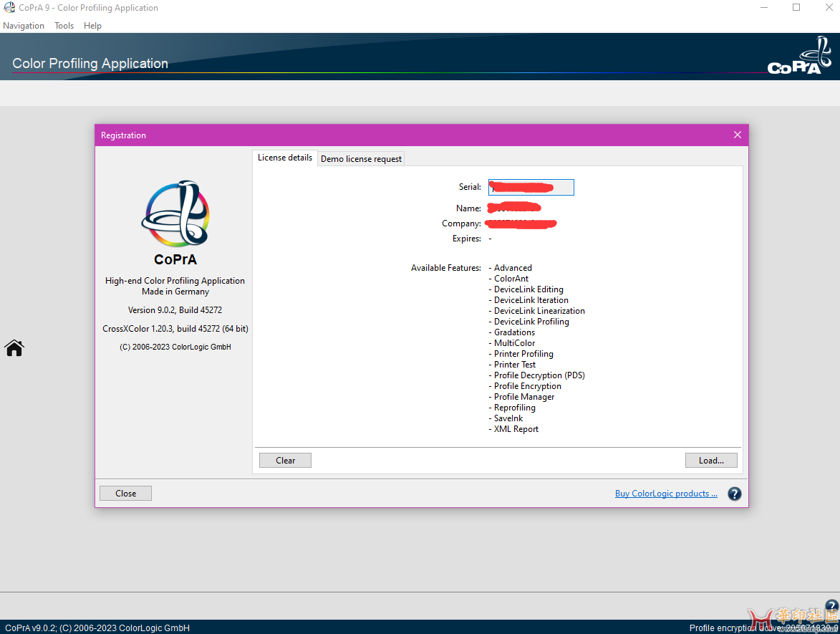Maximize the CoPrA 9 application window
This screenshot has width=840, height=634.
pos(796,8)
